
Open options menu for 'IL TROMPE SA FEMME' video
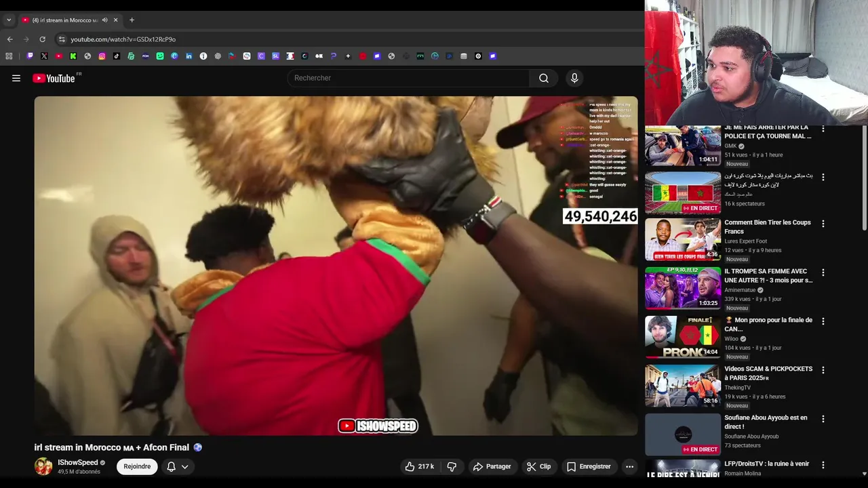(823, 272)
